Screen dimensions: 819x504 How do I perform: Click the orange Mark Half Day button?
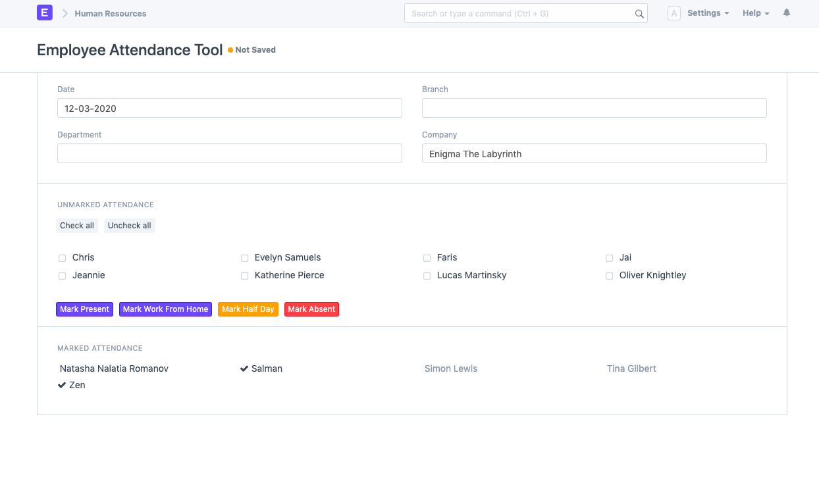[x=248, y=309]
